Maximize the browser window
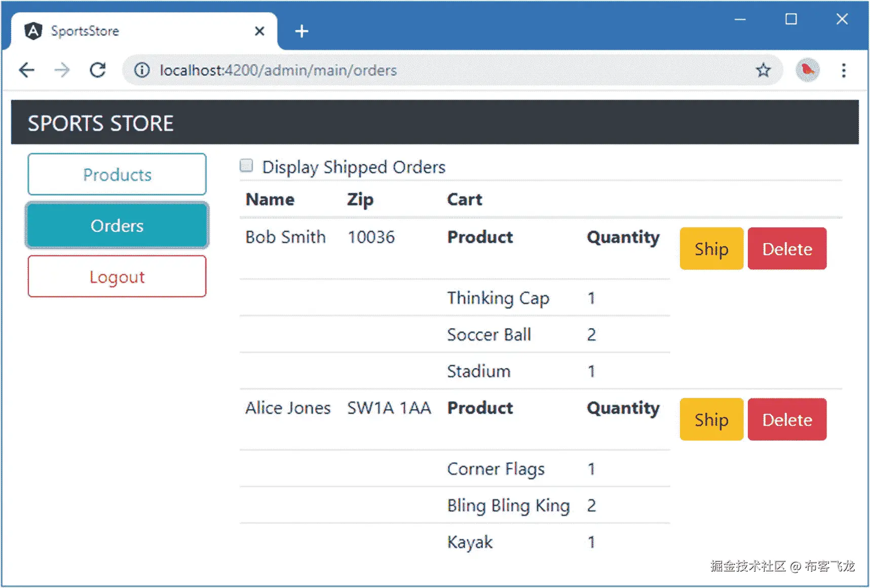 click(x=791, y=19)
